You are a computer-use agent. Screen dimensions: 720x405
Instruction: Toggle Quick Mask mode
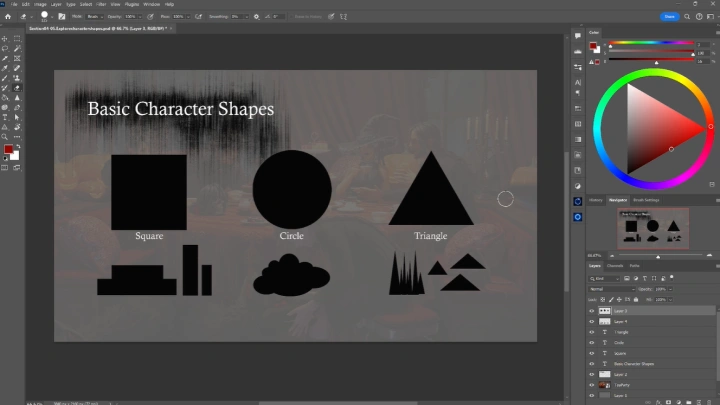(5, 168)
